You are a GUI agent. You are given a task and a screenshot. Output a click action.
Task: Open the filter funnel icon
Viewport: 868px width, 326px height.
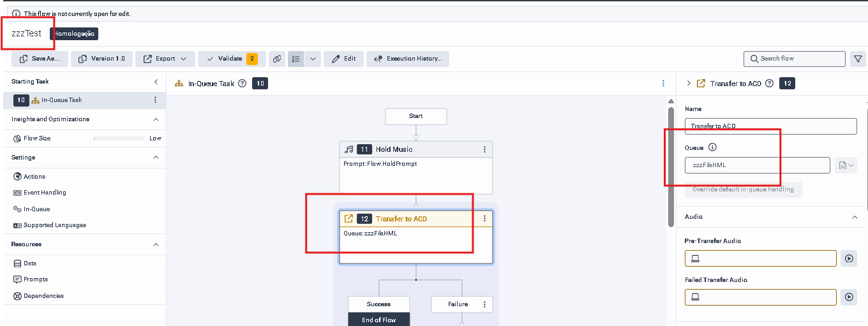point(858,59)
